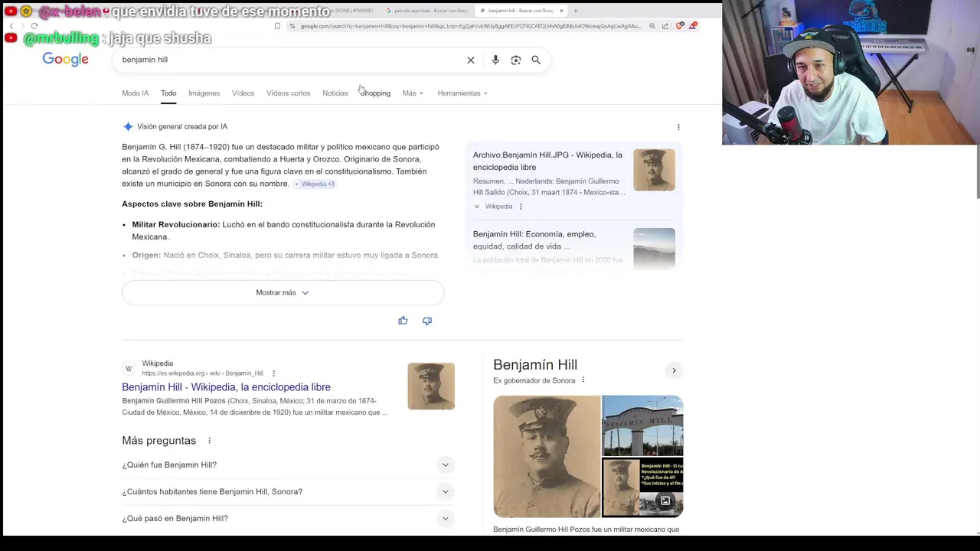The width and height of the screenshot is (980, 551).
Task: Switch to 'patrulla espiritual' browser tab
Action: [x=426, y=11]
